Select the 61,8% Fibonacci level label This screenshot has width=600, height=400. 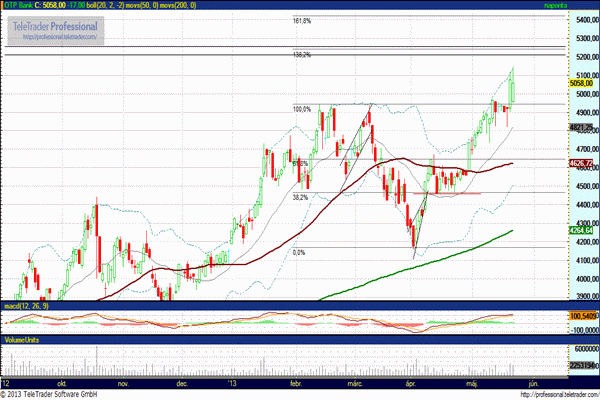click(300, 164)
